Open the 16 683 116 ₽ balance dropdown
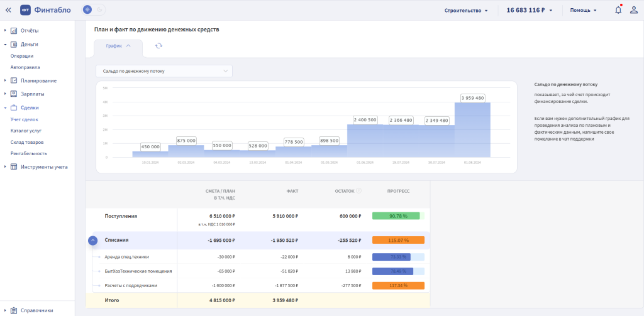This screenshot has height=316, width=644. pos(530,11)
